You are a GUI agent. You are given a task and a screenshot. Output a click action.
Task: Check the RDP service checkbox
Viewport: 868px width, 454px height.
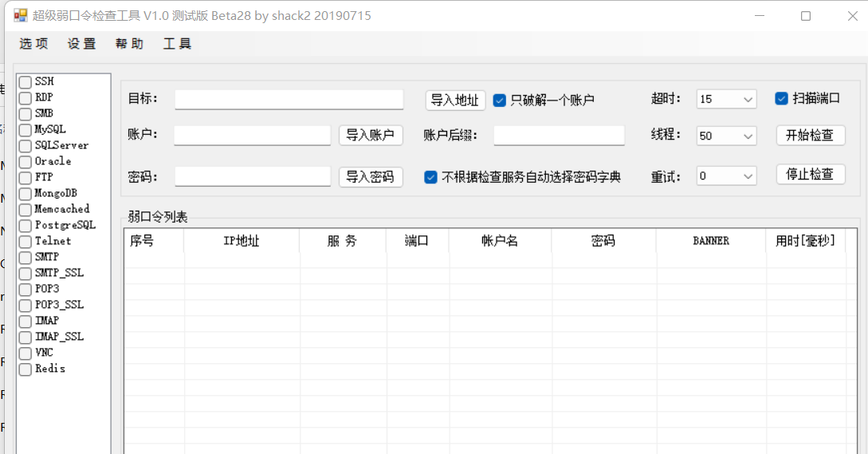[25, 98]
